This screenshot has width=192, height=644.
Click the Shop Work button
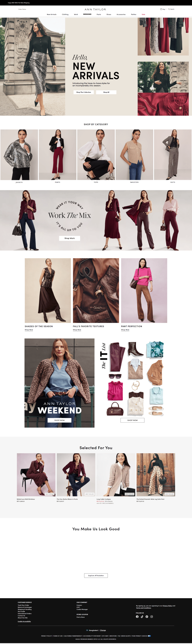(70, 238)
